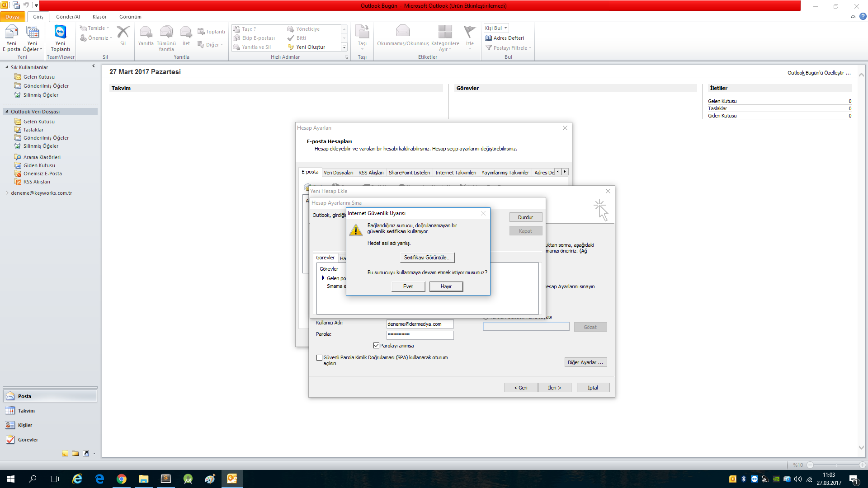Click the Windows Start button

tap(11, 479)
